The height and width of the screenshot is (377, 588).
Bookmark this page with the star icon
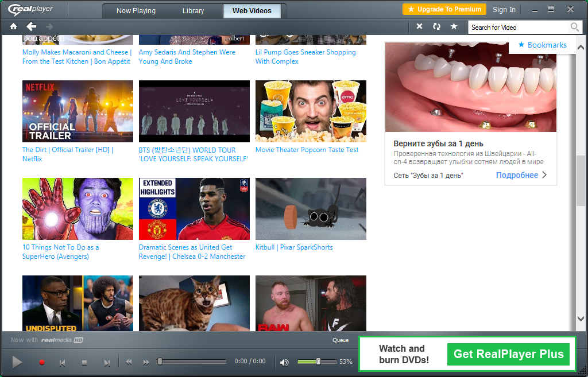tap(454, 26)
